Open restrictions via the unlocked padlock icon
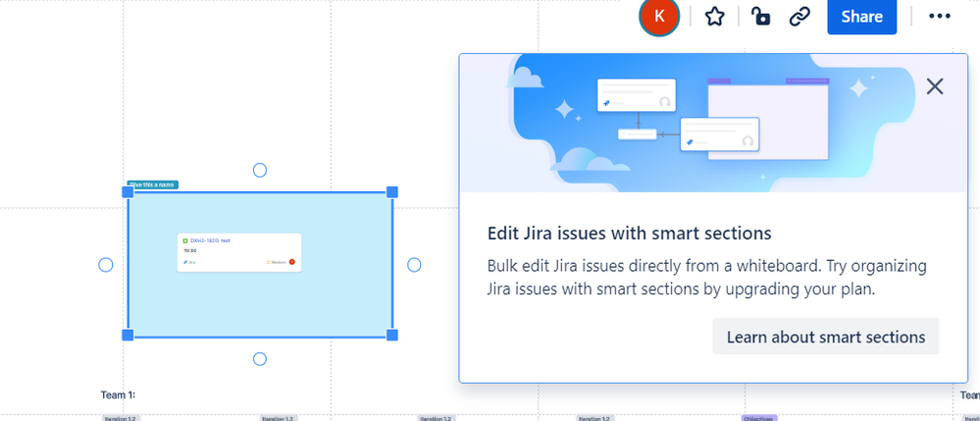Image resolution: width=980 pixels, height=421 pixels. click(x=760, y=17)
